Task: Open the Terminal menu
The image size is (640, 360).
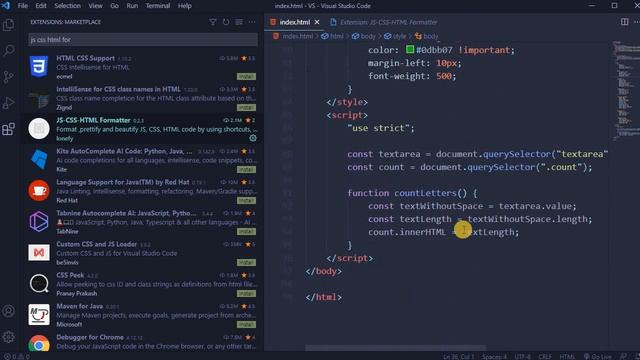Action: pyautogui.click(x=158, y=6)
